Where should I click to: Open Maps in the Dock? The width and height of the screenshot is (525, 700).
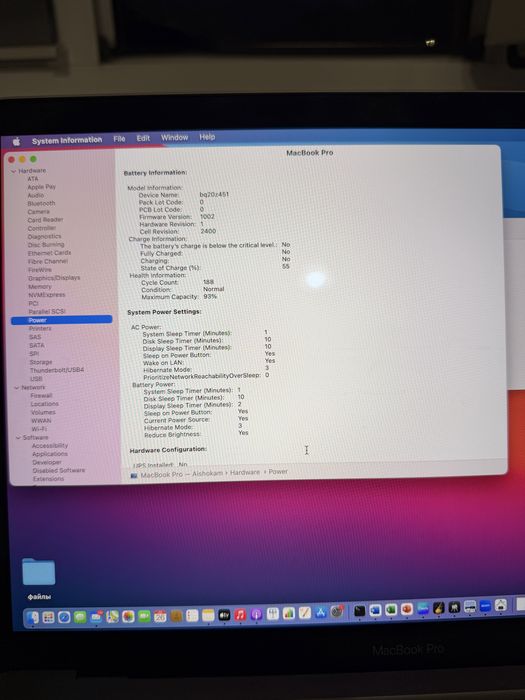click(x=112, y=617)
